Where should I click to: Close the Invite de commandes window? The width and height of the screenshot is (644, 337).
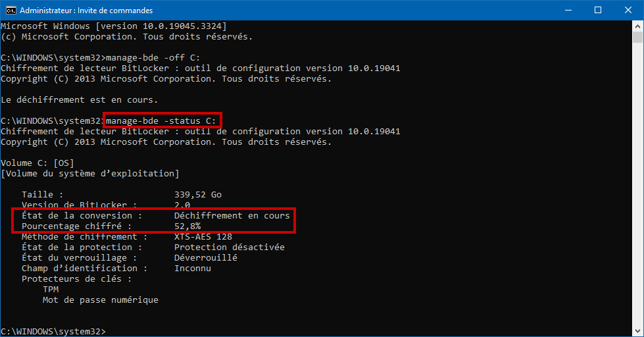(x=628, y=11)
